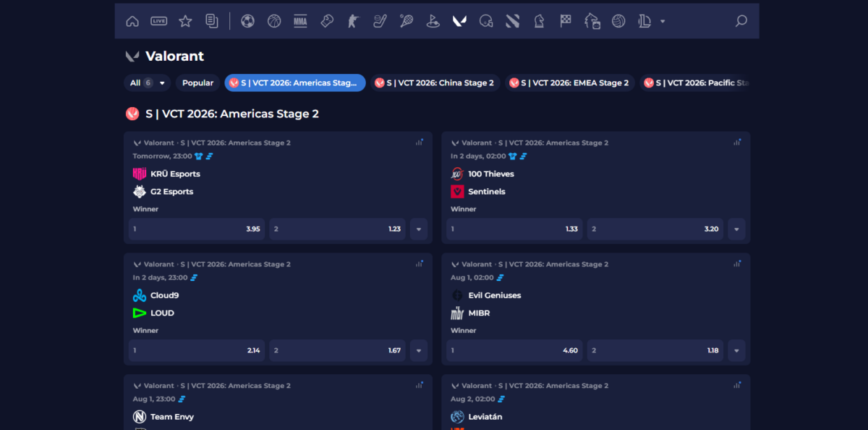Open KRÜ Esports team name

pyautogui.click(x=175, y=174)
